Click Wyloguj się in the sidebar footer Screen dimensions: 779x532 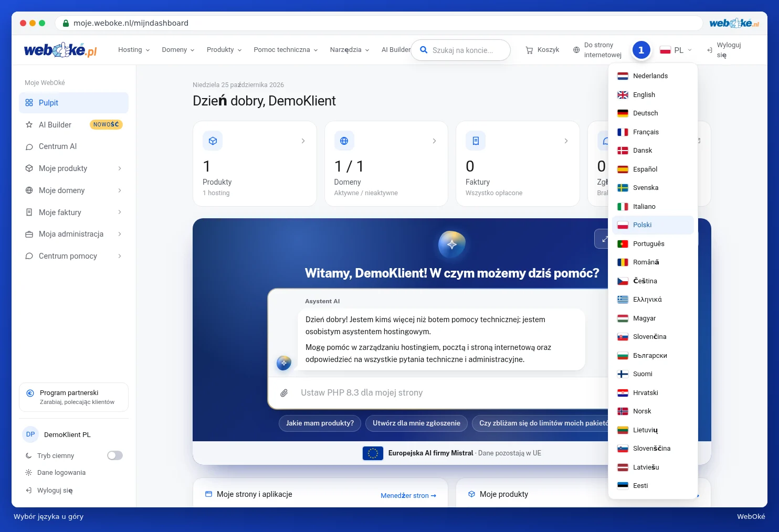49,491
